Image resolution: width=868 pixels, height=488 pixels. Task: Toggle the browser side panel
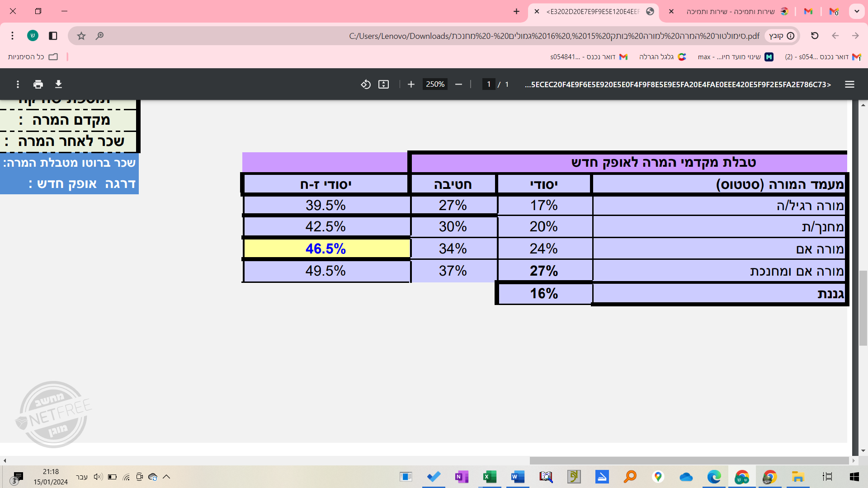[53, 36]
